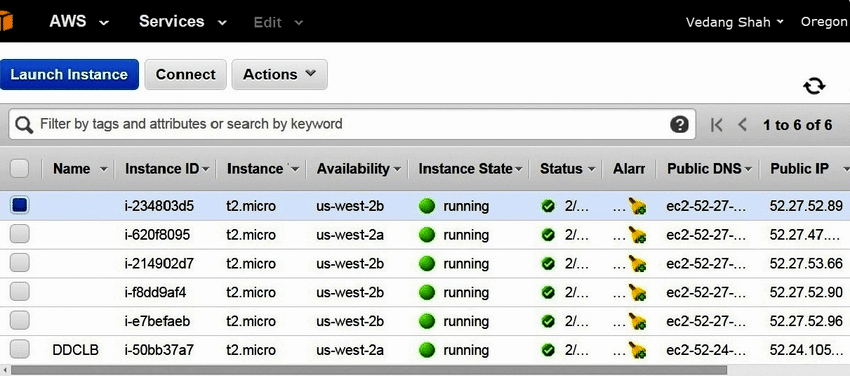The width and height of the screenshot is (850, 376).
Task: Open the Name column sort dropdown
Action: (104, 169)
